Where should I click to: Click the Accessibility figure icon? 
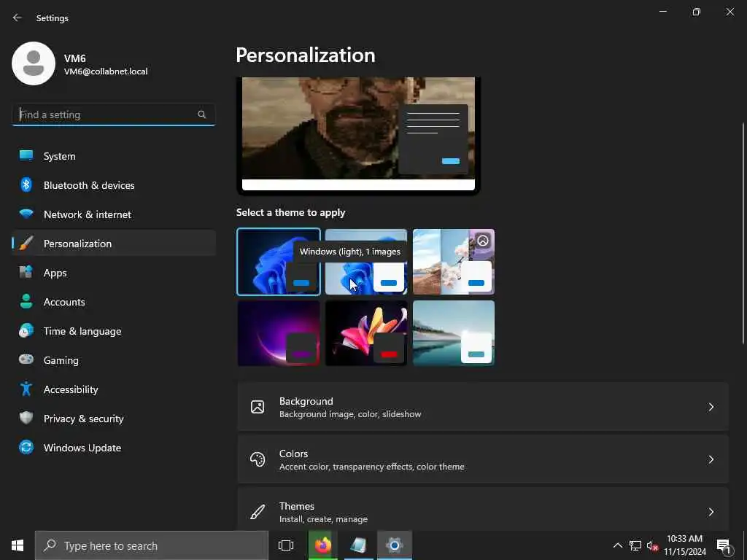coord(26,389)
